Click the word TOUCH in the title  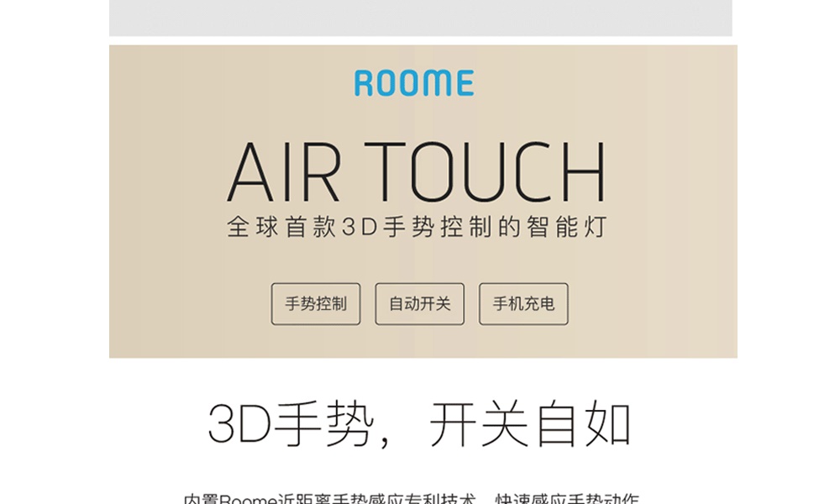pos(485,171)
